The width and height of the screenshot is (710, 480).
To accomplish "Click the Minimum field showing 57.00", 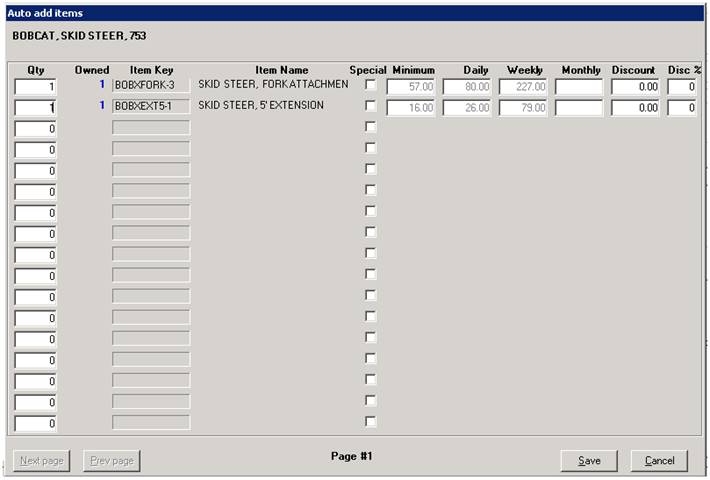I will (411, 86).
